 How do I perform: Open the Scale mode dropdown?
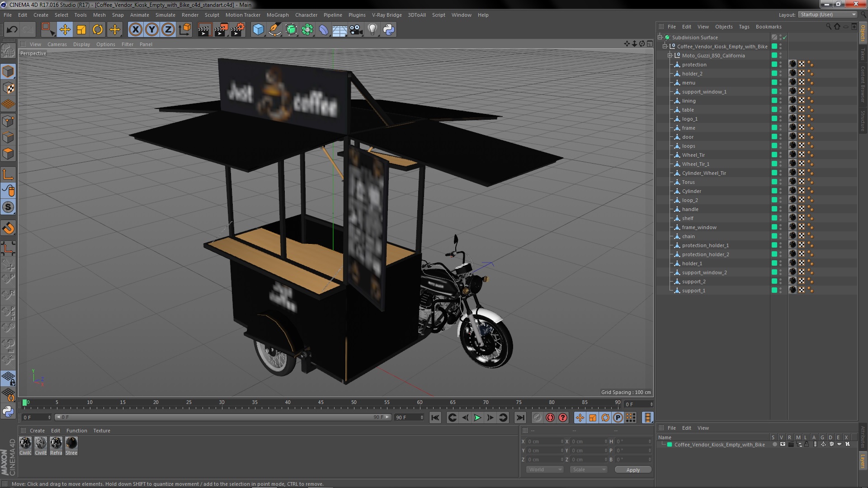(x=589, y=469)
